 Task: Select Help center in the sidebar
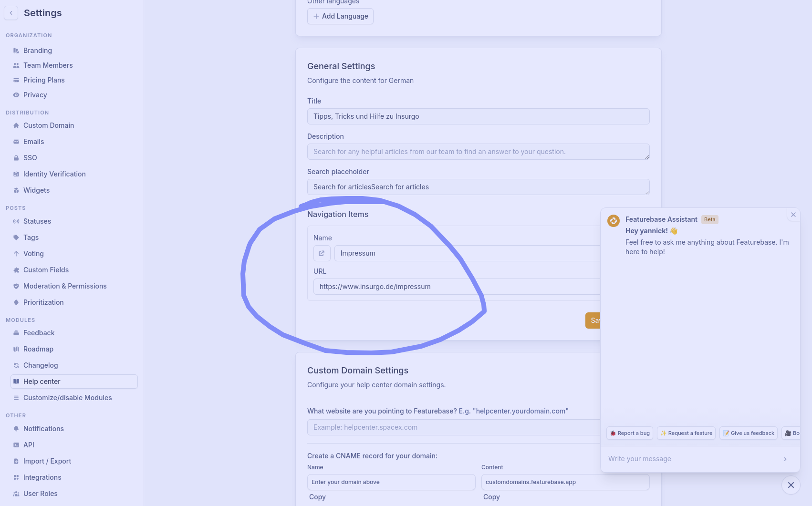[42, 382]
